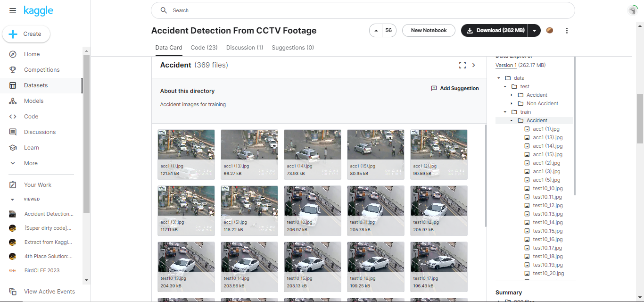644x302 pixels.
Task: Select Non Accident folder in tree
Action: tap(542, 104)
